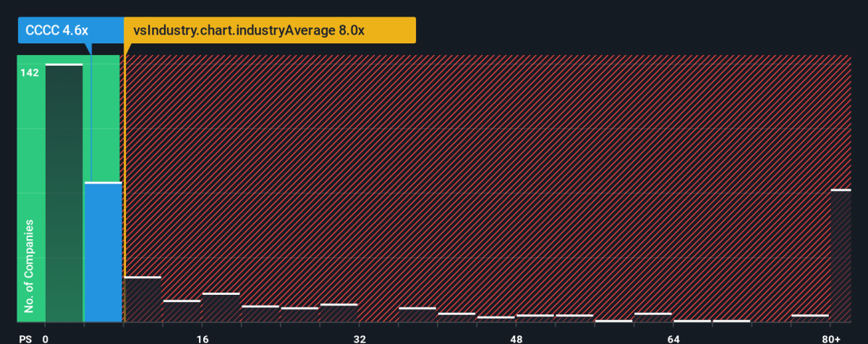Click the 16 x-axis tick label
This screenshot has width=868, height=344.
pos(203,338)
